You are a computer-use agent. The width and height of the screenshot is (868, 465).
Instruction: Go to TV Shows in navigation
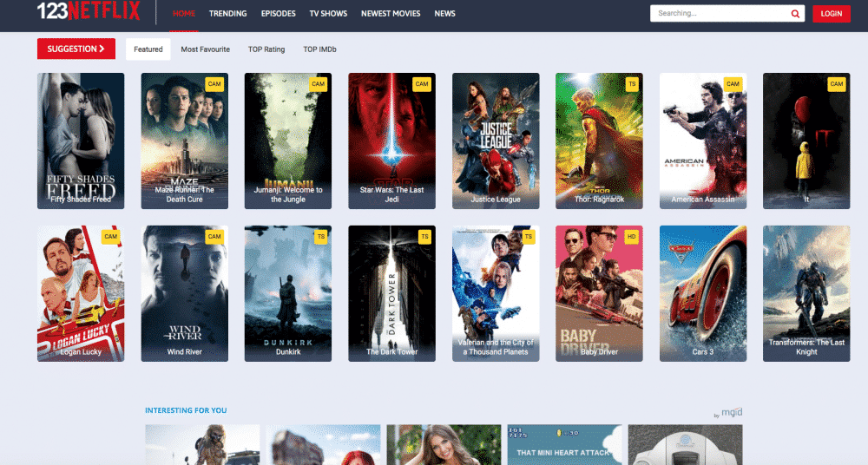coord(329,14)
